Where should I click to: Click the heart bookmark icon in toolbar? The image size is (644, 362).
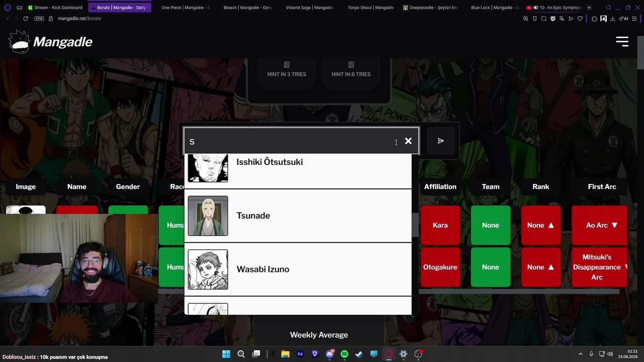pos(580,19)
